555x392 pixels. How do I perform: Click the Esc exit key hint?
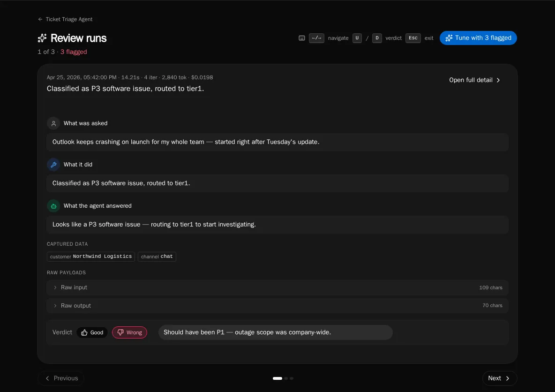[412, 38]
